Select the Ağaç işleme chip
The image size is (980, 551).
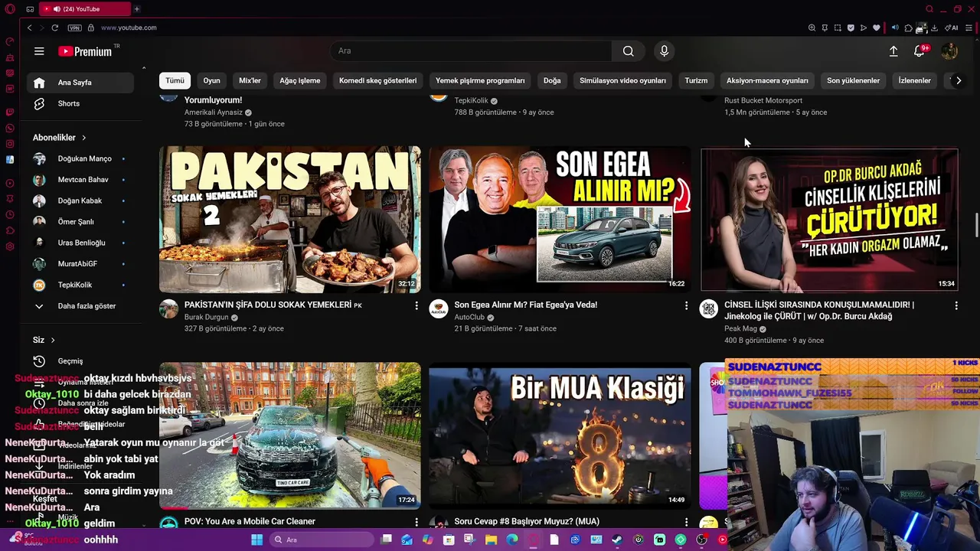(x=300, y=80)
